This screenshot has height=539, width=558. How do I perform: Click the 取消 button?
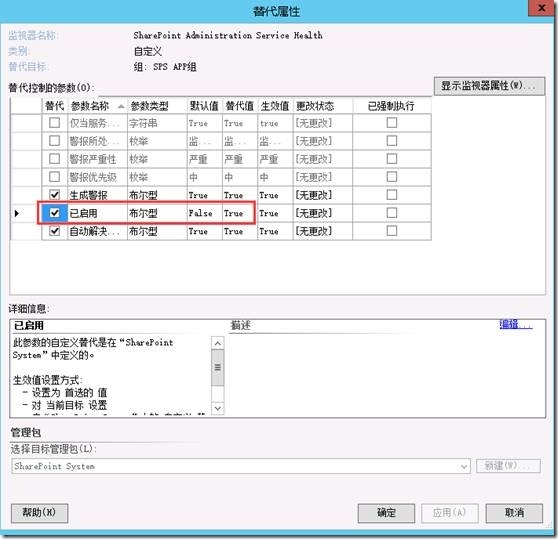pos(514,513)
